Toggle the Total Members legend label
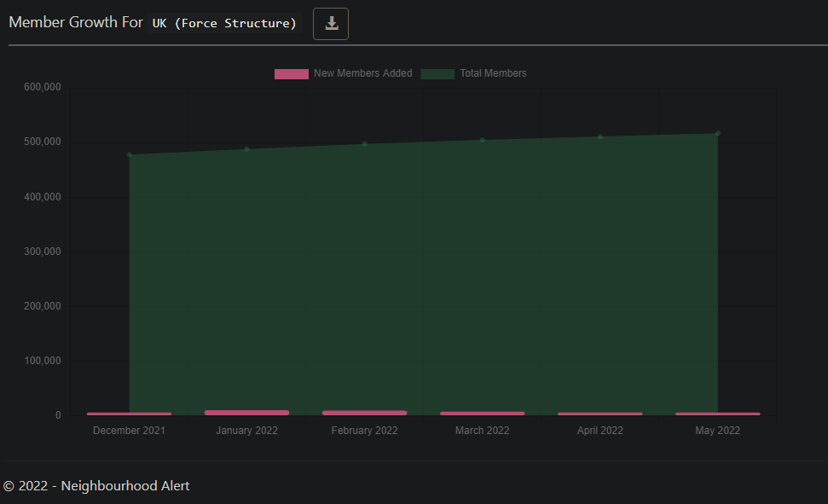 point(493,73)
